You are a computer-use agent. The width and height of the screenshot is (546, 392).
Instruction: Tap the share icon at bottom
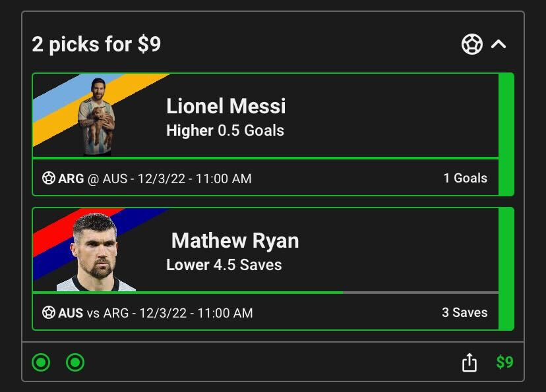coord(469,362)
